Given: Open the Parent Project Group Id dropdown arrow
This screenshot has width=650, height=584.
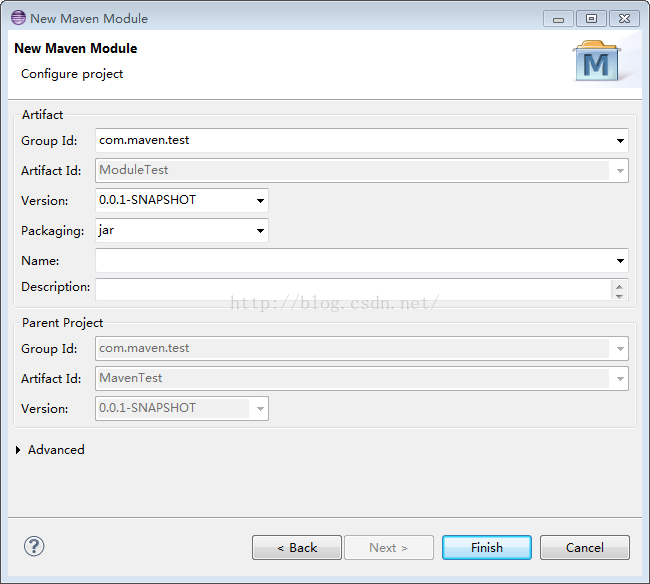Looking at the screenshot, I should [620, 349].
